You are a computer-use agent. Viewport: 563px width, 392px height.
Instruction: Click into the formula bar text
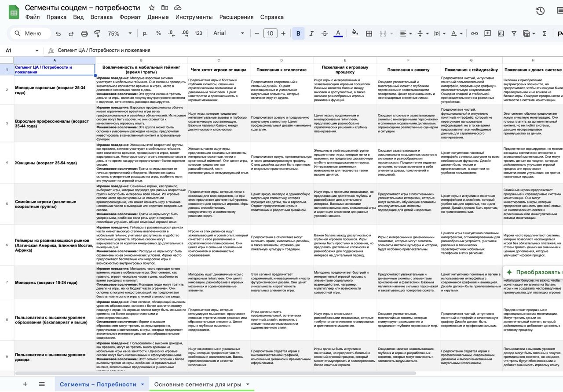pyautogui.click(x=104, y=51)
